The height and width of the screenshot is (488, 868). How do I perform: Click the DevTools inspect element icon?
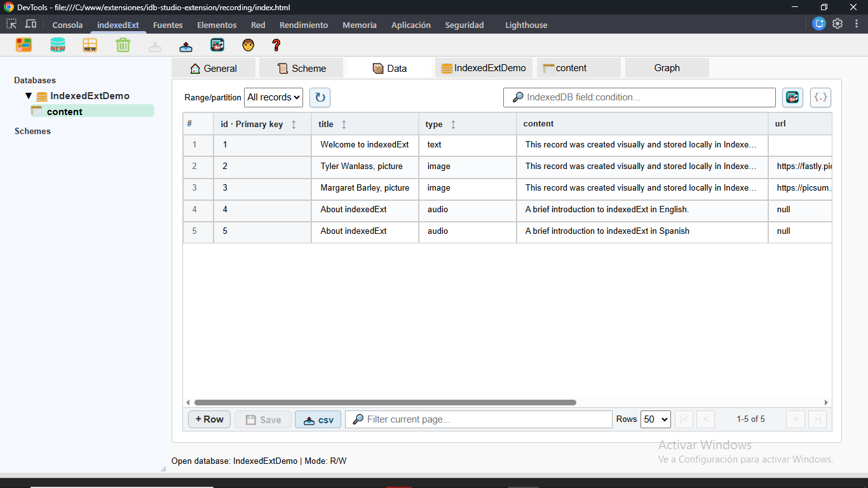pos(11,24)
